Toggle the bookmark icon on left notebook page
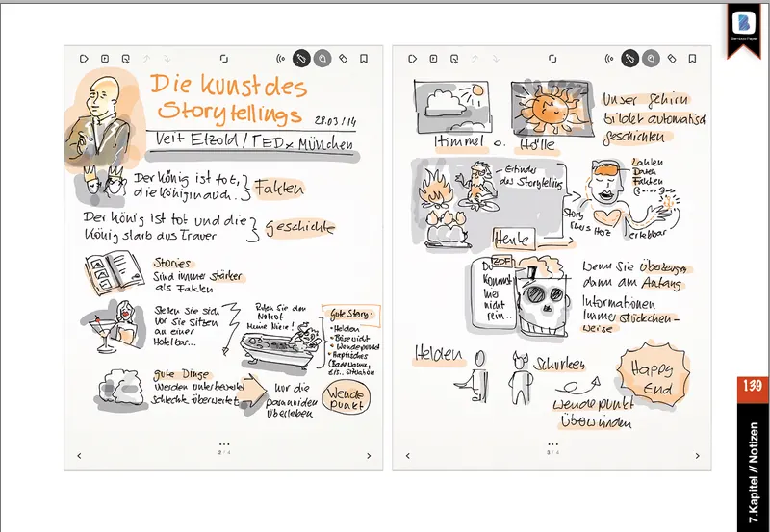Screen dimensions: 770x532 [x=364, y=59]
